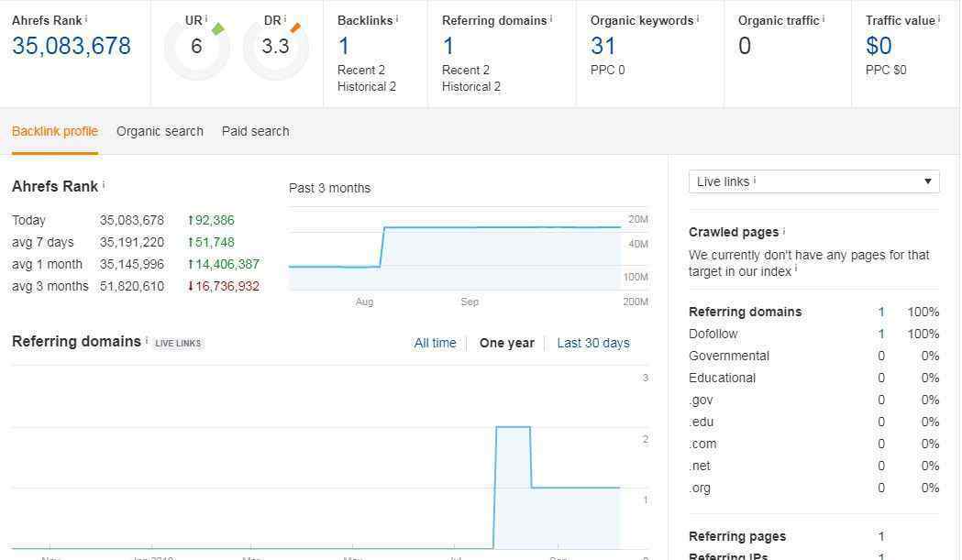Open the Backlinks count 1
Viewport: 962px width, 560px height.
[344, 46]
